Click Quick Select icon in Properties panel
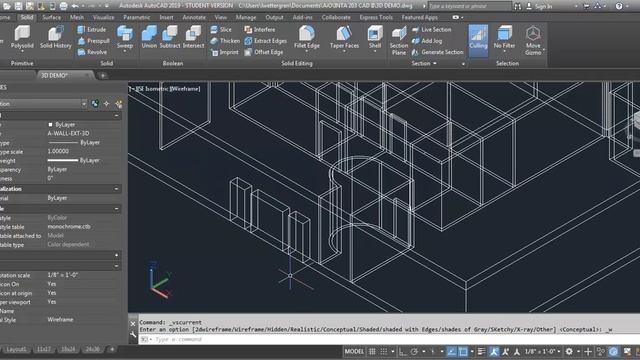The width and height of the screenshot is (640, 360). click(x=119, y=104)
